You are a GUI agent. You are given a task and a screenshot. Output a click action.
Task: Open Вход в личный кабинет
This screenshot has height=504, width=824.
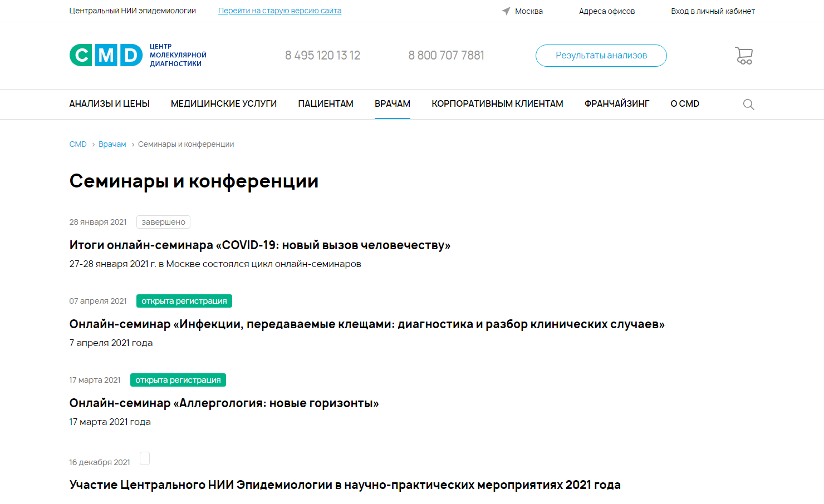click(x=713, y=11)
